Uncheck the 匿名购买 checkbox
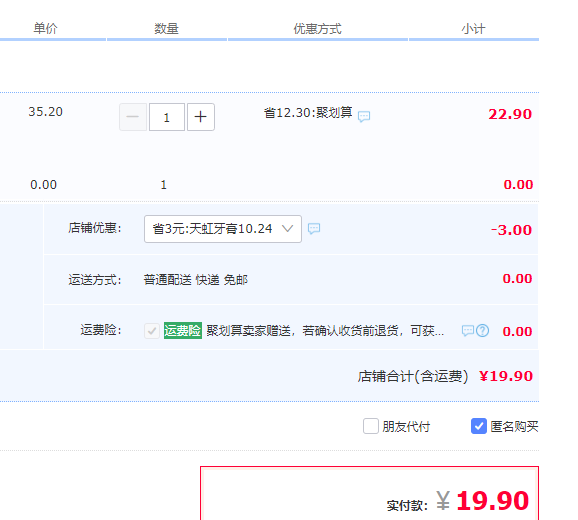Screen dimensions: 578x520 [478, 426]
